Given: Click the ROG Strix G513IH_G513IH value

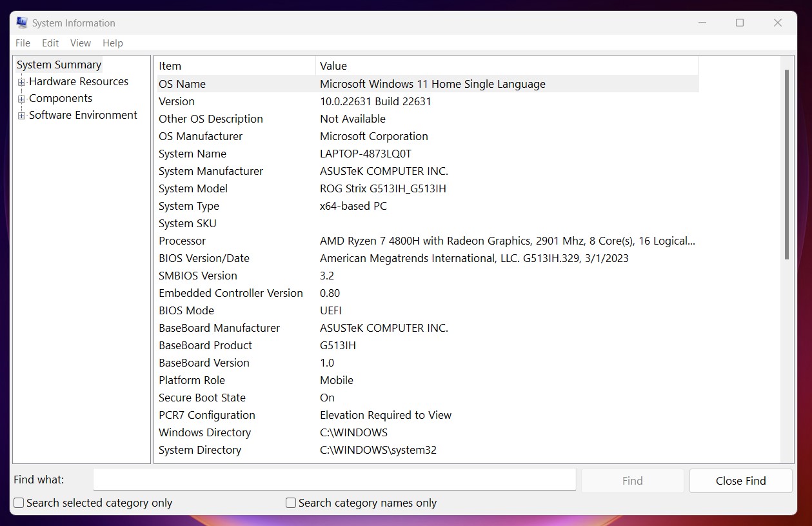Looking at the screenshot, I should click(383, 188).
